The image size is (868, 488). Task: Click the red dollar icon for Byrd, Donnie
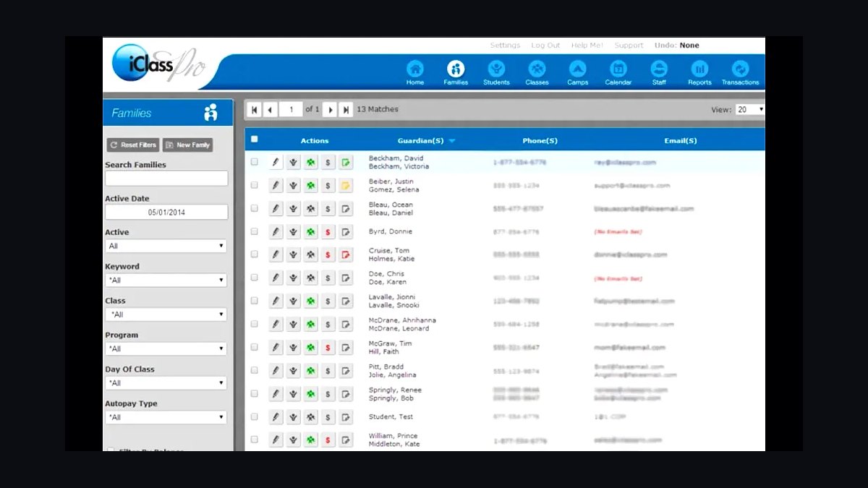click(328, 232)
